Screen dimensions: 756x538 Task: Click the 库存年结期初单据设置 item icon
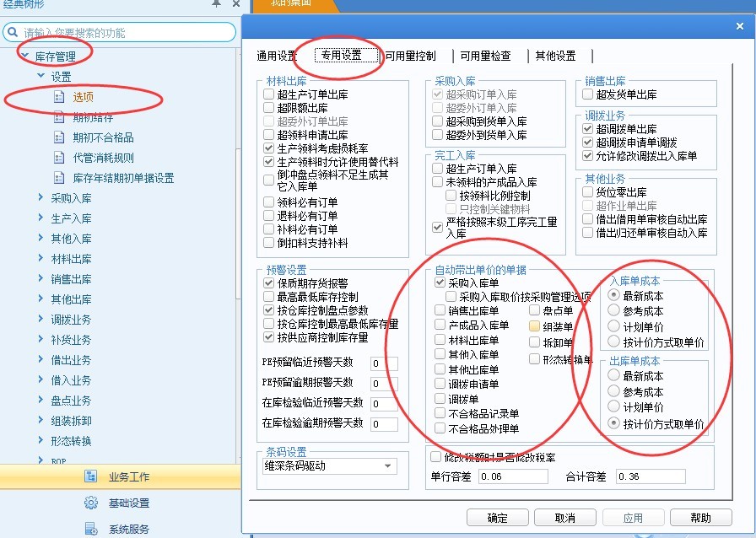click(x=59, y=178)
